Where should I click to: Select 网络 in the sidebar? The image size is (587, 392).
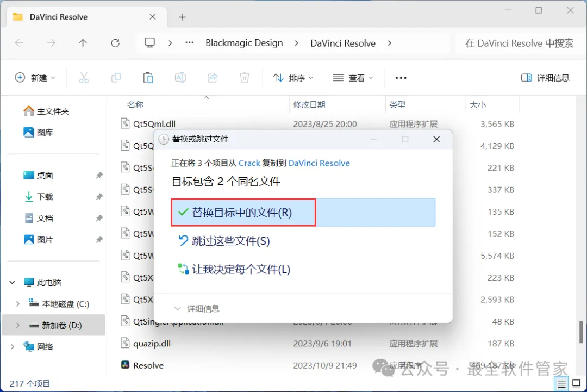coord(38,347)
